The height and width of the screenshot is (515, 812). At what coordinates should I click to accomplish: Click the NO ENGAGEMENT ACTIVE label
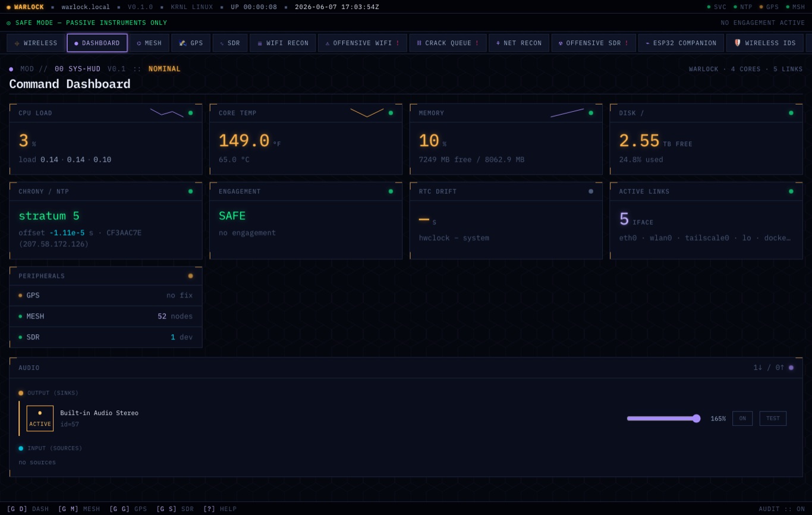pos(763,23)
